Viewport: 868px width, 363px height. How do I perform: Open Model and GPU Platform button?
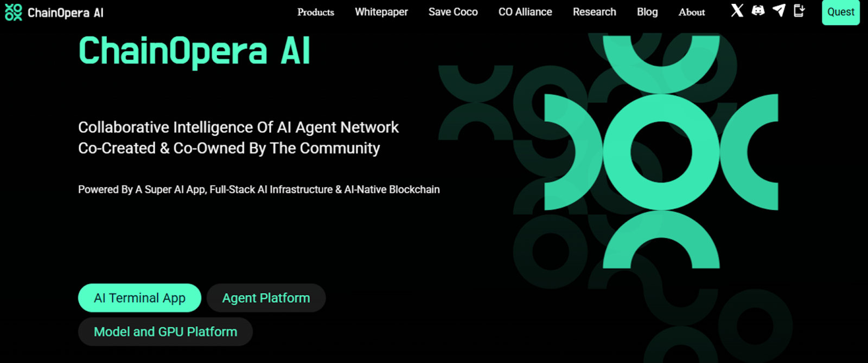165,332
